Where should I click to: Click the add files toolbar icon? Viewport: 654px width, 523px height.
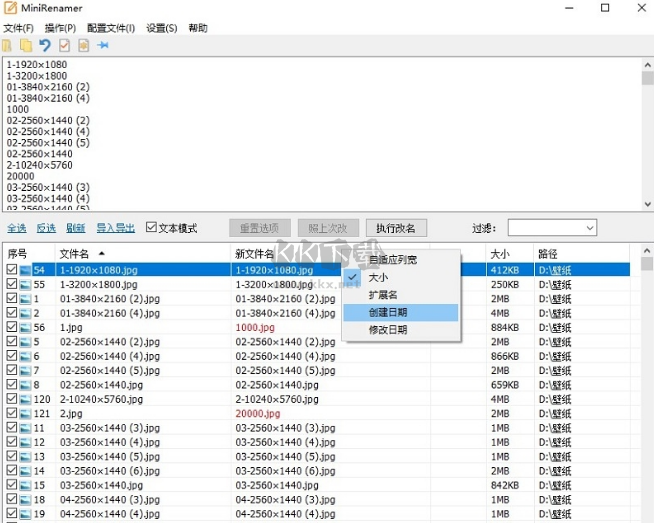[8, 46]
